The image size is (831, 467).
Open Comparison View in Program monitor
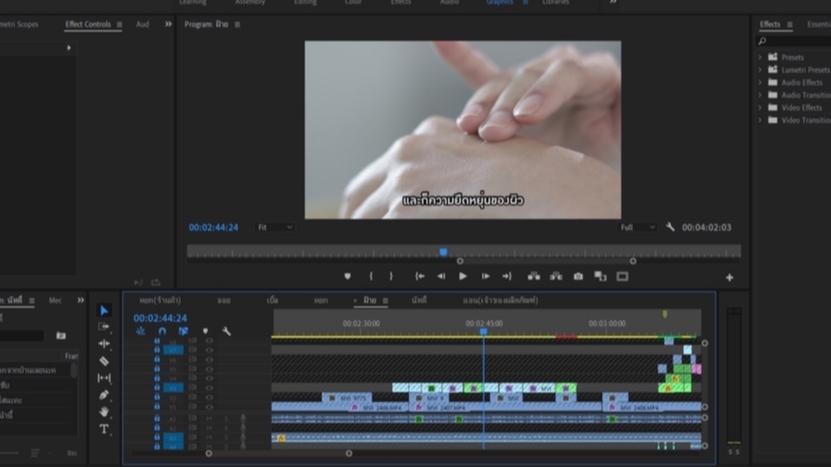(600, 276)
